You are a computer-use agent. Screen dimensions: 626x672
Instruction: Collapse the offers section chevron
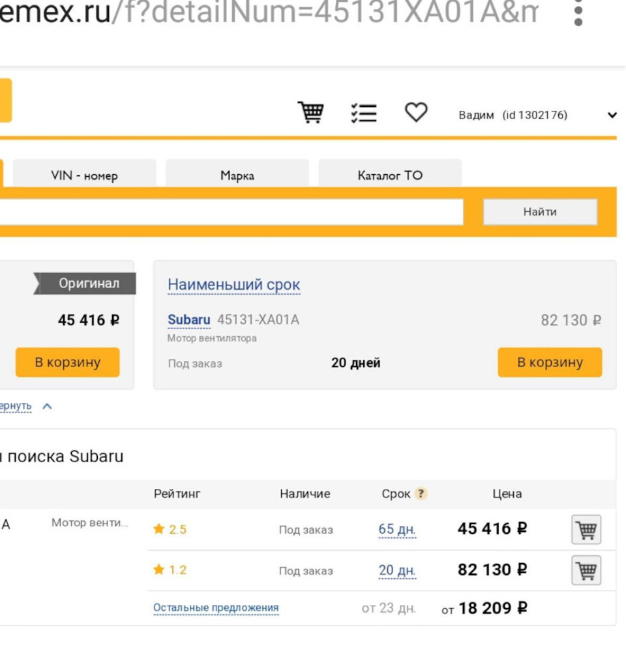[x=47, y=406]
